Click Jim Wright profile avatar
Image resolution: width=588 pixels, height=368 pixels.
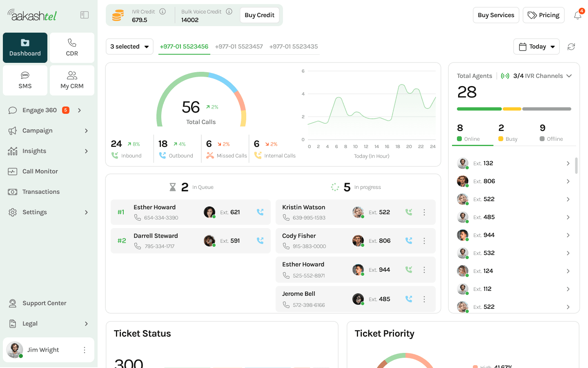point(15,350)
